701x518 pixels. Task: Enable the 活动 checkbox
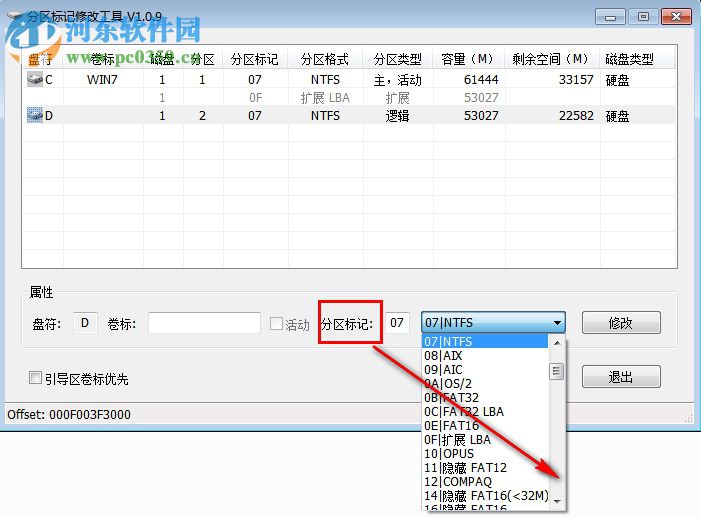tap(276, 324)
